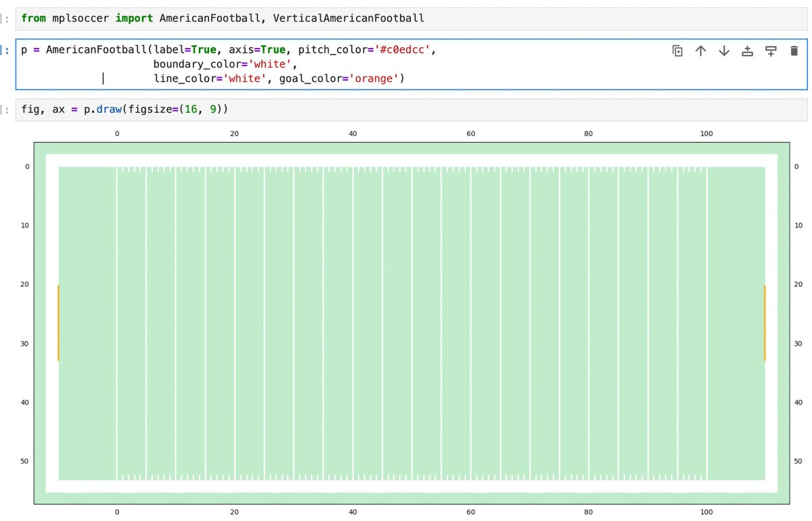The width and height of the screenshot is (812, 521).
Task: Delete the selected cell with the trash icon
Action: [x=794, y=51]
